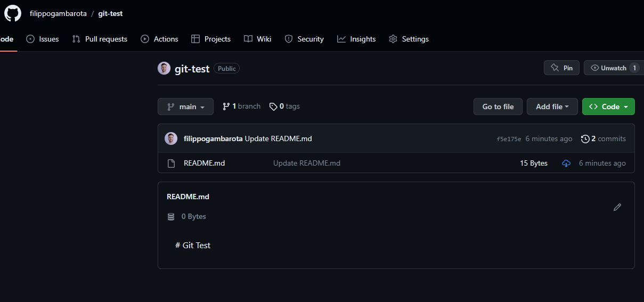Go to the Actions tab
This screenshot has height=302, width=644.
click(x=160, y=39)
